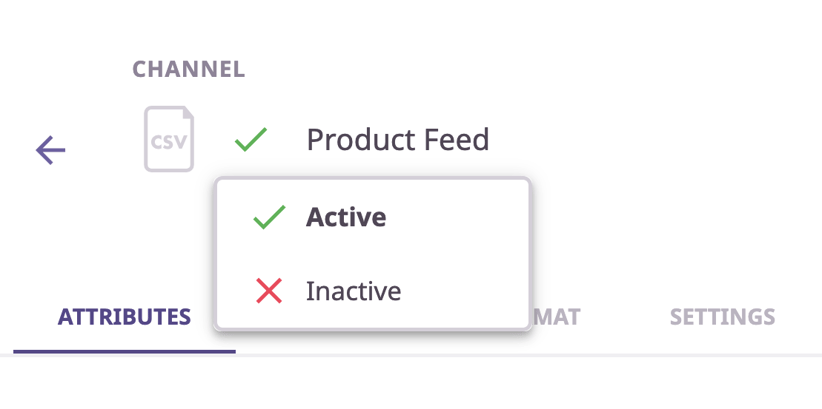822x409 pixels.
Task: Click the Product Feed channel title
Action: [x=397, y=139]
